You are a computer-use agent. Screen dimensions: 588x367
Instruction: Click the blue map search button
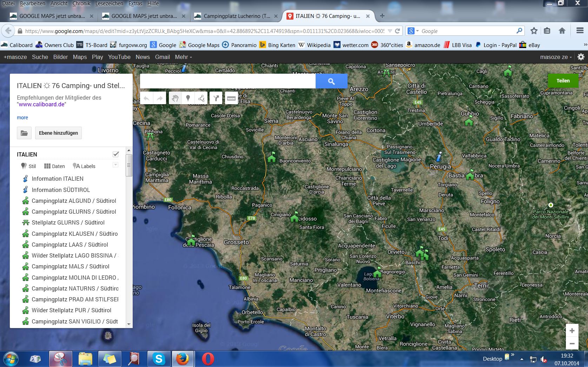(331, 81)
